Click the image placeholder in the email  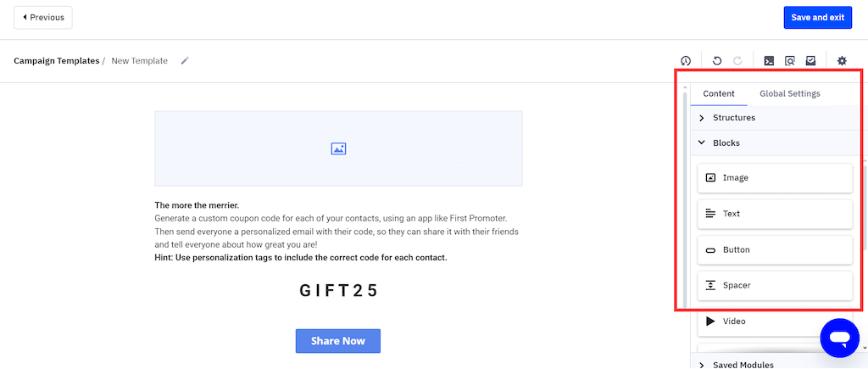[x=338, y=148]
